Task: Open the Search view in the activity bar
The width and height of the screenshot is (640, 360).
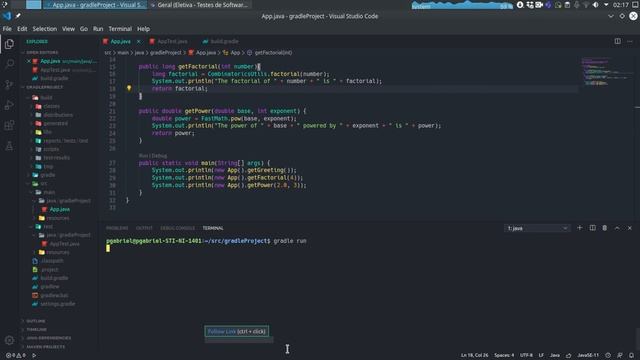Action: (9, 64)
